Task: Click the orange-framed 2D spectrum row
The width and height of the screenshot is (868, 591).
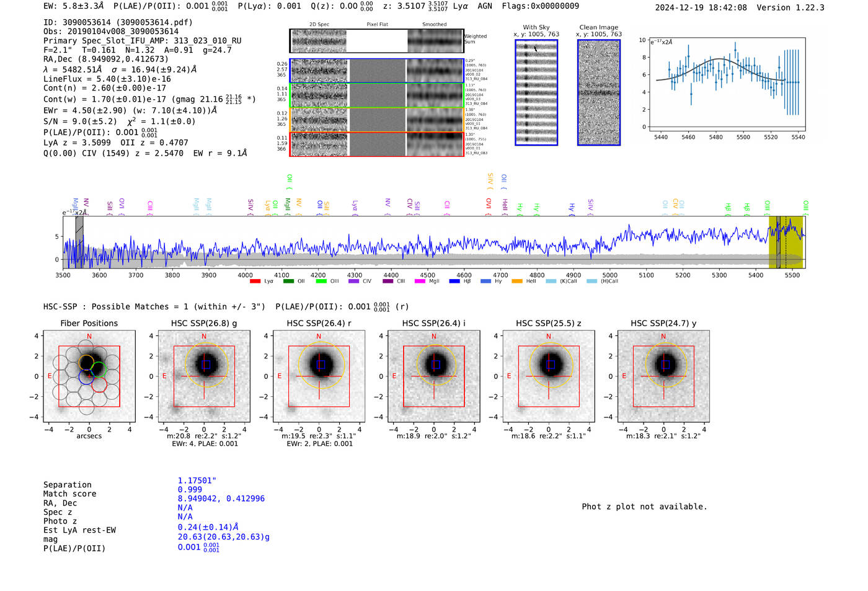Action: point(376,120)
